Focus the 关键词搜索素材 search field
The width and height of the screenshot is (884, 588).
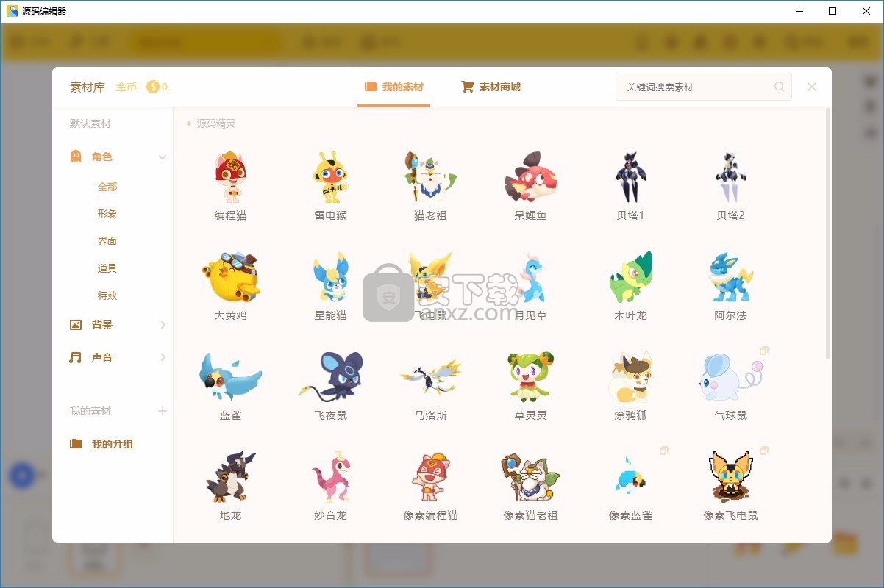pyautogui.click(x=704, y=87)
